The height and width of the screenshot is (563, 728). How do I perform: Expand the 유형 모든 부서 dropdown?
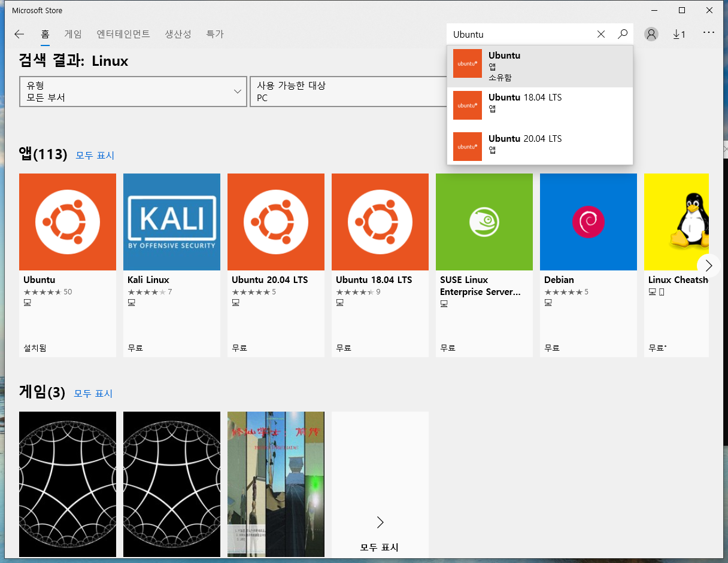(x=133, y=92)
